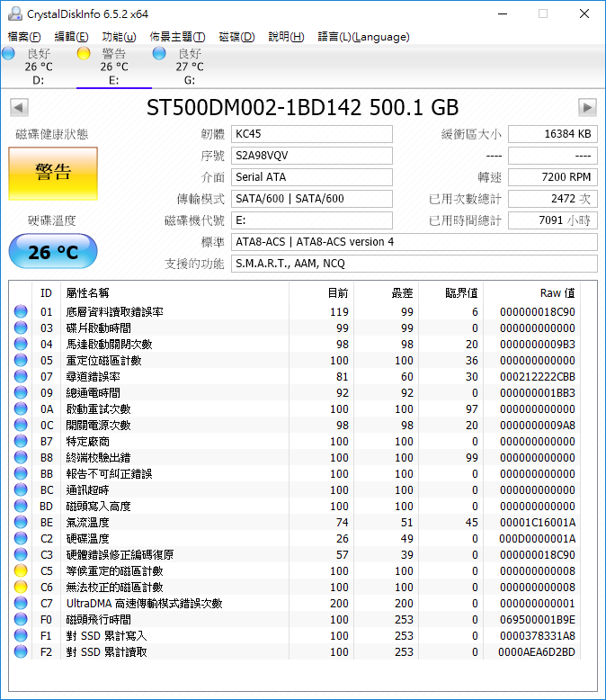Image resolution: width=606 pixels, height=700 pixels.
Task: Click the 16384 KB buffer size field
Action: [x=553, y=134]
